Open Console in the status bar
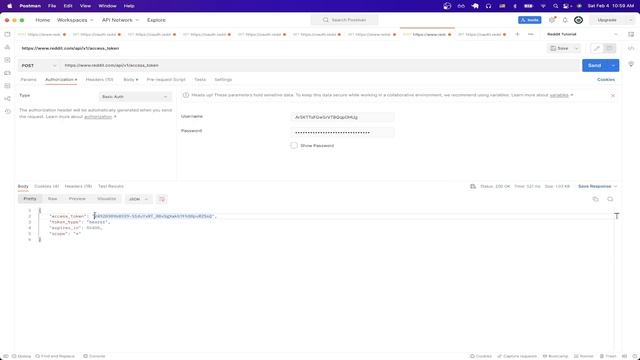Image resolution: width=640 pixels, height=360 pixels. pyautogui.click(x=94, y=356)
